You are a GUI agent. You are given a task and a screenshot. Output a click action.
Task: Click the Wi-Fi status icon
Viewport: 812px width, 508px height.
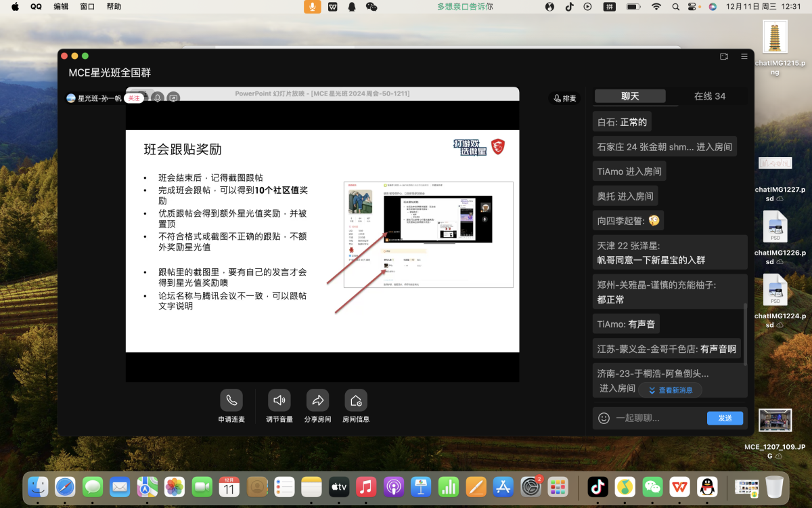click(x=656, y=6)
